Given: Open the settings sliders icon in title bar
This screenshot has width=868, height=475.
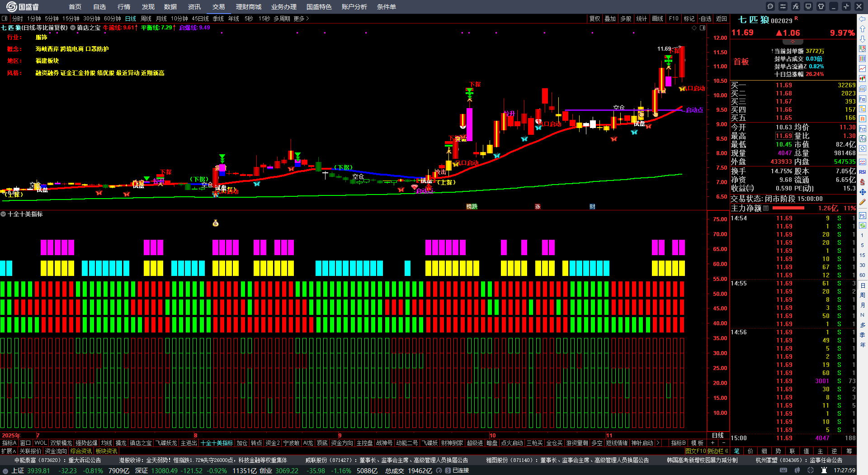Looking at the screenshot, I should click(783, 6).
